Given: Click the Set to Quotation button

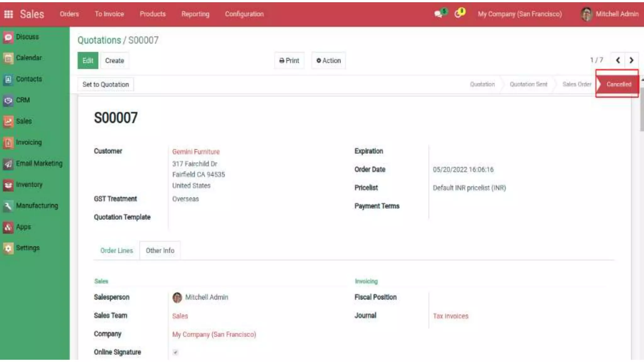Looking at the screenshot, I should coord(106,85).
